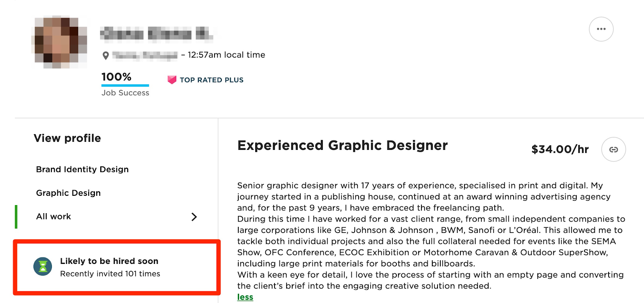The image size is (644, 303).
Task: Click the hourglass likely-hired icon
Action: [x=43, y=267]
